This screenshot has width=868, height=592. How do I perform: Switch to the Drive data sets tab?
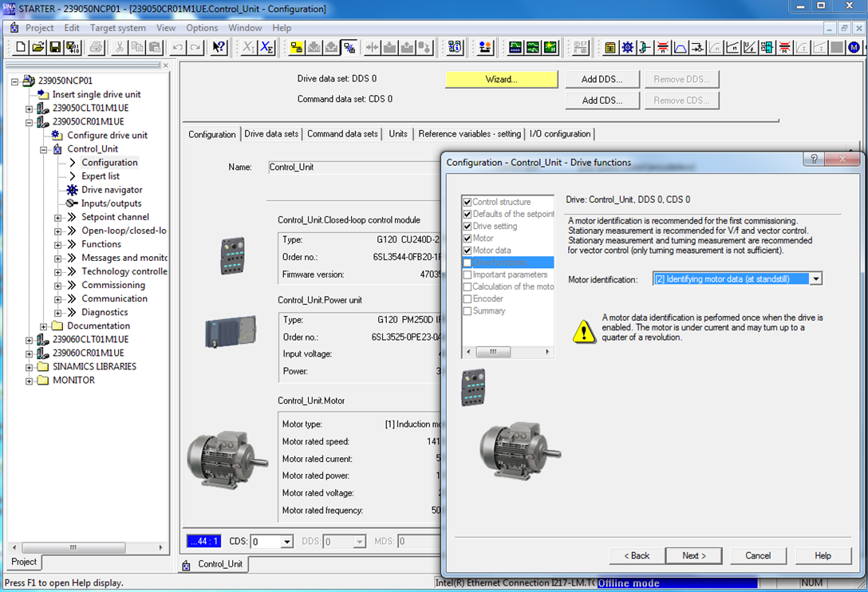pos(271,134)
